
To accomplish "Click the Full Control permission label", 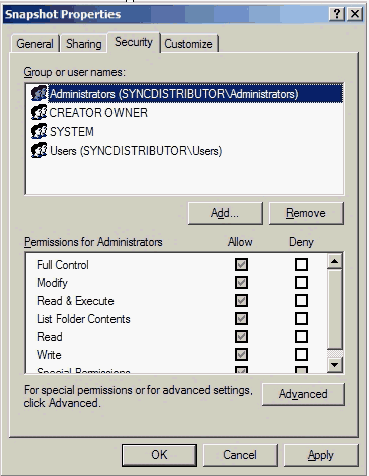I will [x=63, y=265].
